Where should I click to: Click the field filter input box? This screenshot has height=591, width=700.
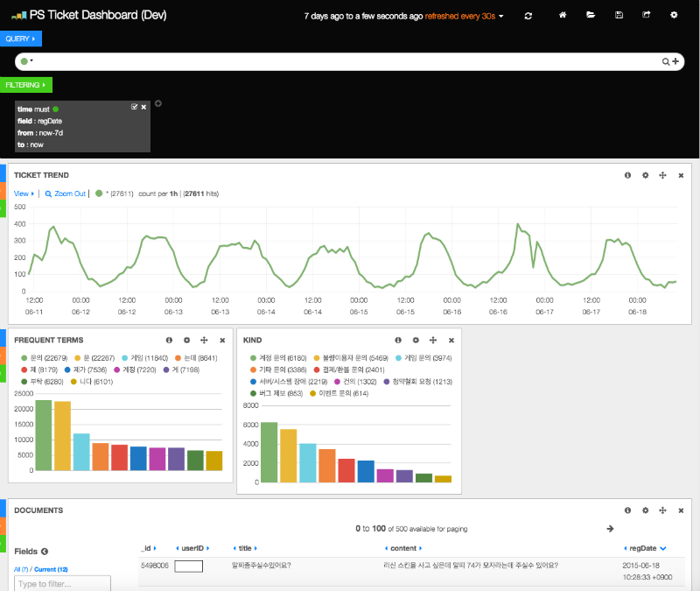click(62, 583)
